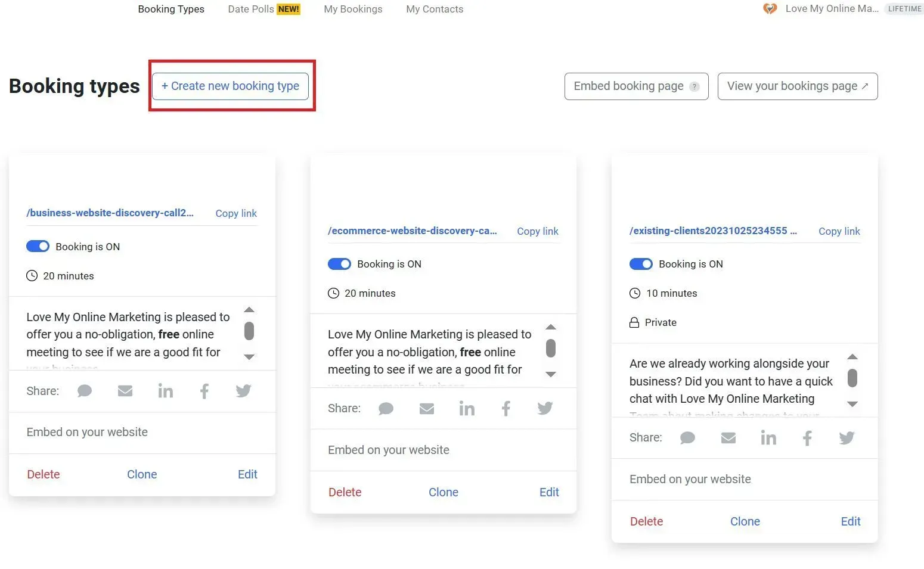
Task: Share existing-clients booking on Facebook
Action: 808,438
